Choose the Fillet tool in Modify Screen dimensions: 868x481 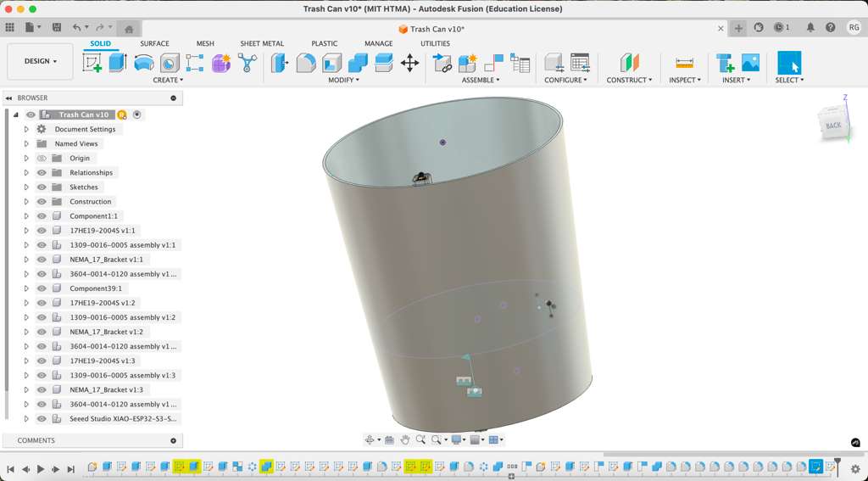[x=306, y=63]
